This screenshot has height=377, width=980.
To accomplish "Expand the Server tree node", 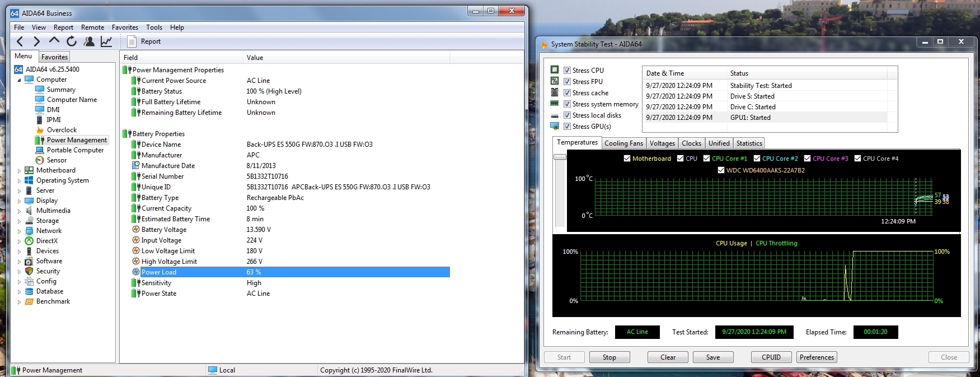I will tap(19, 190).
